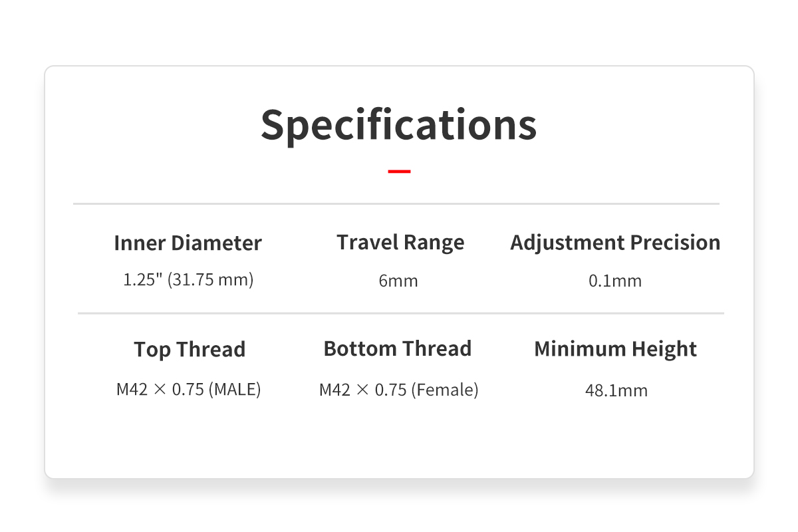Click the divider line above Inner Diameter
This screenshot has width=798, height=532.
396,203
